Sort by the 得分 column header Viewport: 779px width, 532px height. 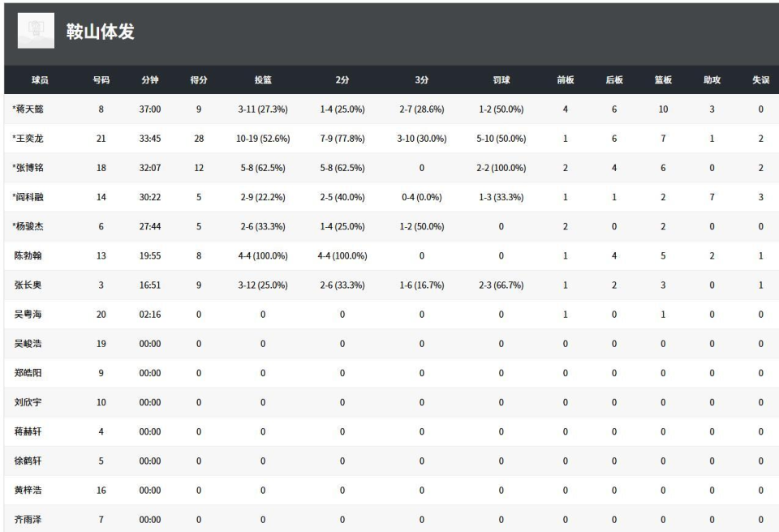coord(199,80)
